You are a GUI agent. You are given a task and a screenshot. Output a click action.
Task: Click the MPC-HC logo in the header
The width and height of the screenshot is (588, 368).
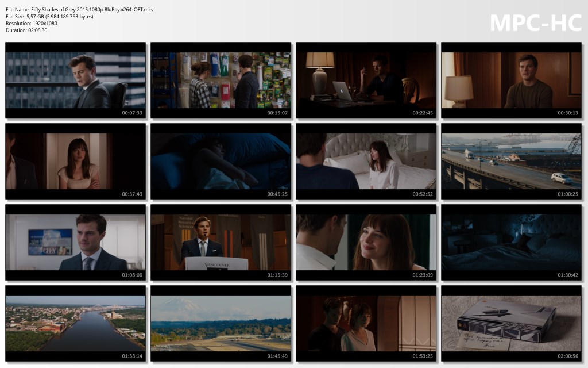coord(535,23)
